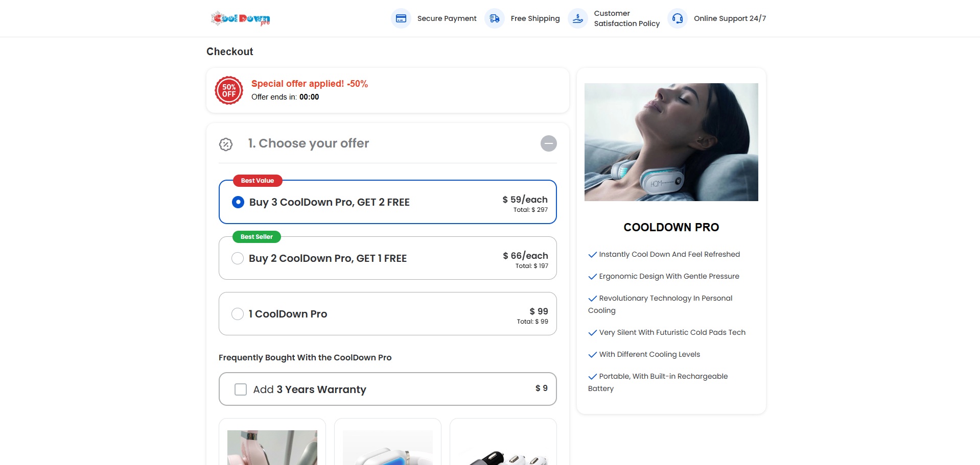The height and width of the screenshot is (465, 980).
Task: Click the 1. Choose your offer heading
Action: pyautogui.click(x=308, y=143)
